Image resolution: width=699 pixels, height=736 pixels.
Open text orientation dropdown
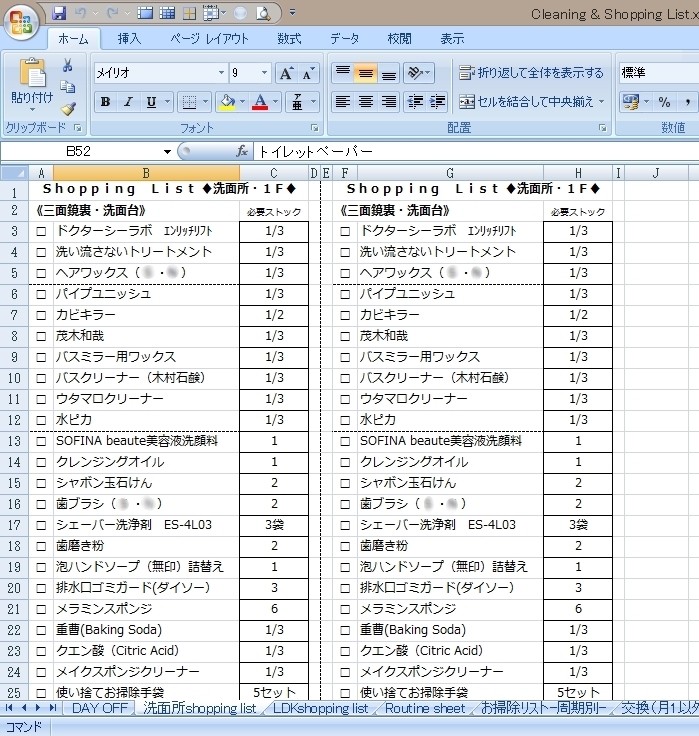419,73
